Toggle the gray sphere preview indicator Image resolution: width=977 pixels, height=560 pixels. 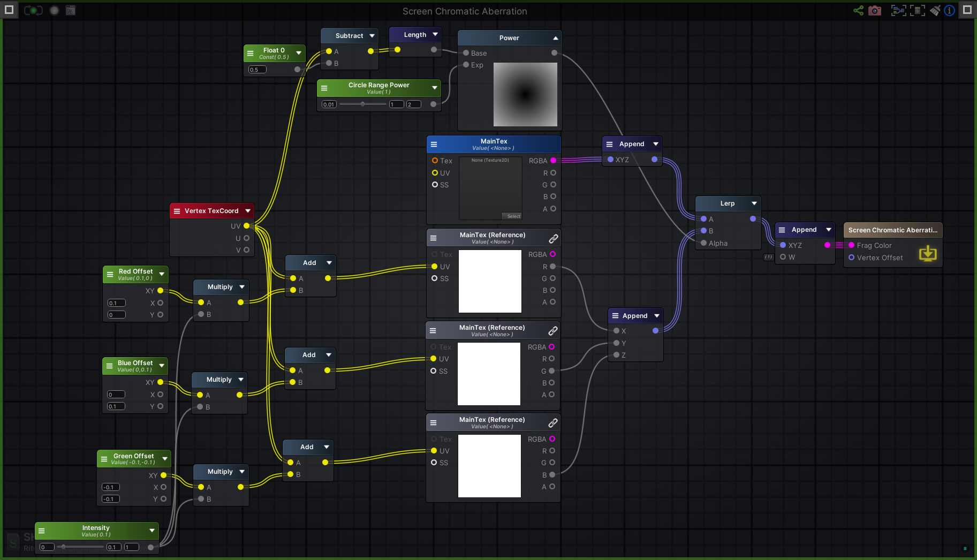point(54,10)
